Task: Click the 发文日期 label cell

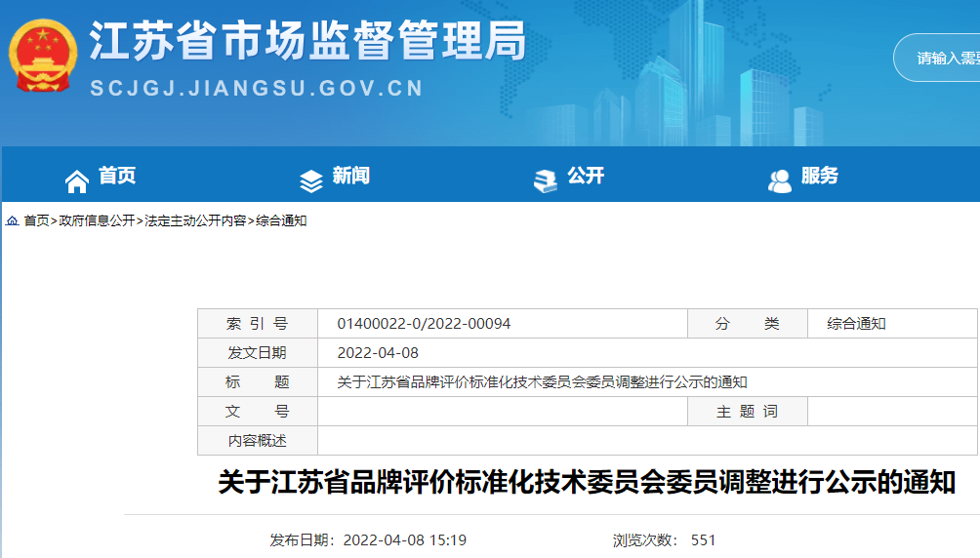Action: (258, 353)
